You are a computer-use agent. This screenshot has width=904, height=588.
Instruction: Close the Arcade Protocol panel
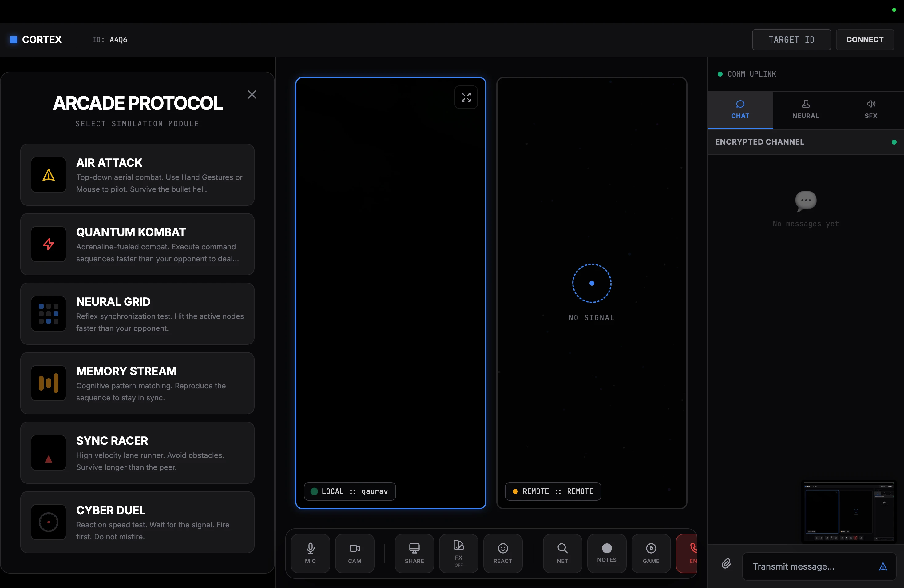point(252,95)
